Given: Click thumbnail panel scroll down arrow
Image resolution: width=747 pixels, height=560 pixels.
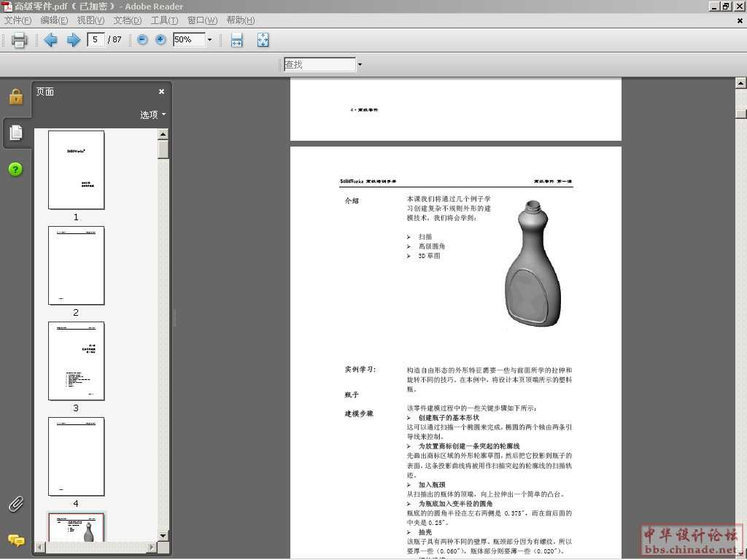Looking at the screenshot, I should coord(163,536).
